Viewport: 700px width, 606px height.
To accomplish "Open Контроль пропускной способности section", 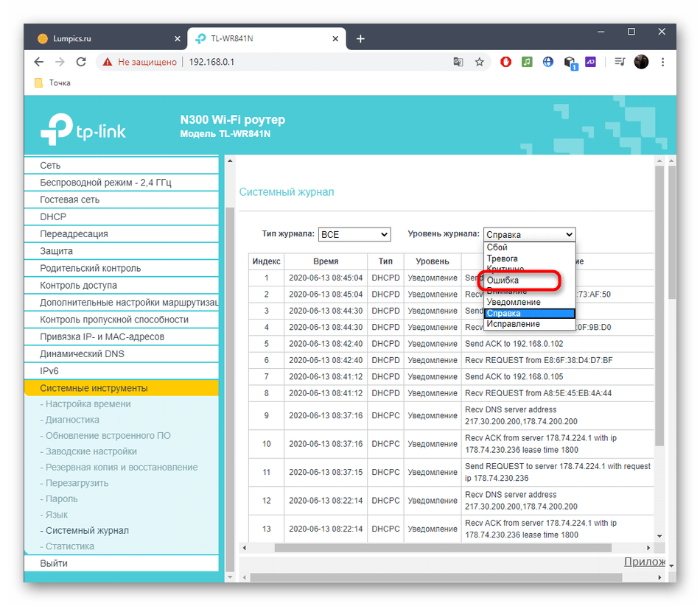I will (121, 320).
